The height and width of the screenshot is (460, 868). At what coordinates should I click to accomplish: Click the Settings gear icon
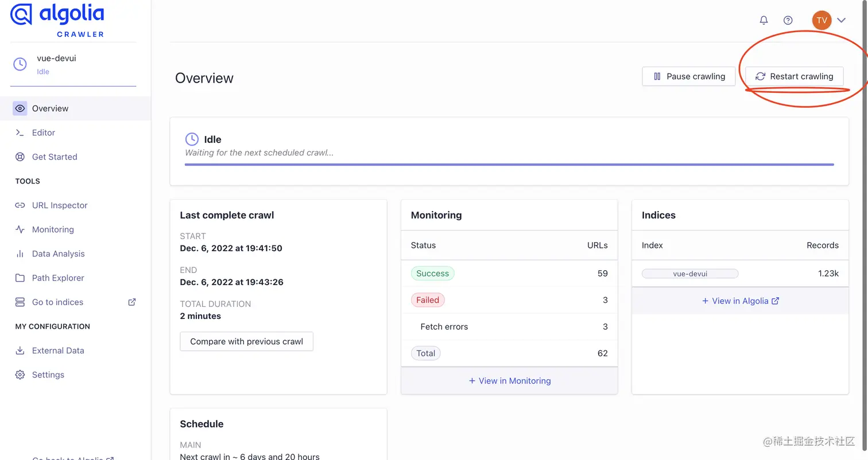pos(20,375)
